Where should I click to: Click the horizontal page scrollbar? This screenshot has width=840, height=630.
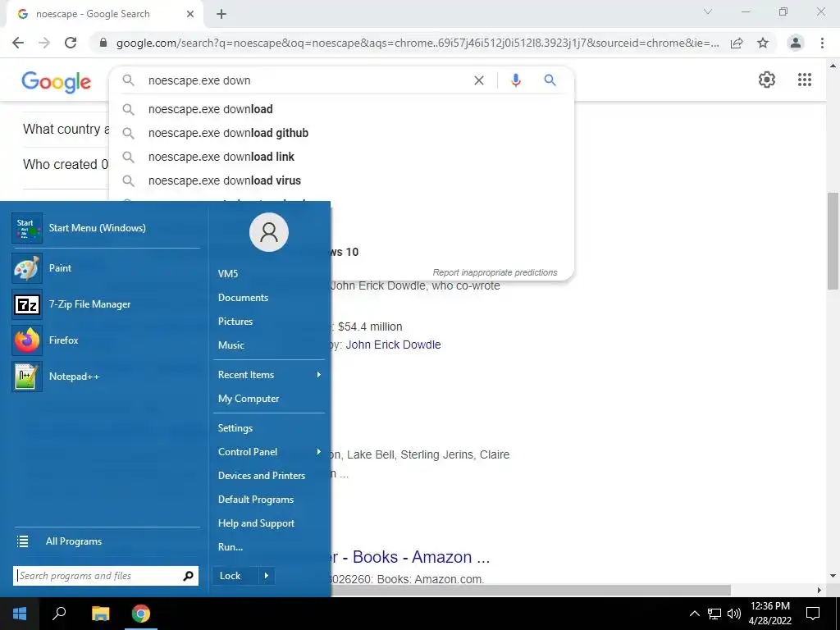[x=531, y=590]
